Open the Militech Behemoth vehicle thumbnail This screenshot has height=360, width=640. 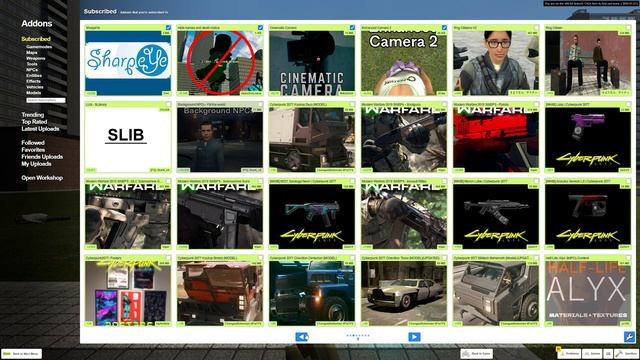[496, 294]
